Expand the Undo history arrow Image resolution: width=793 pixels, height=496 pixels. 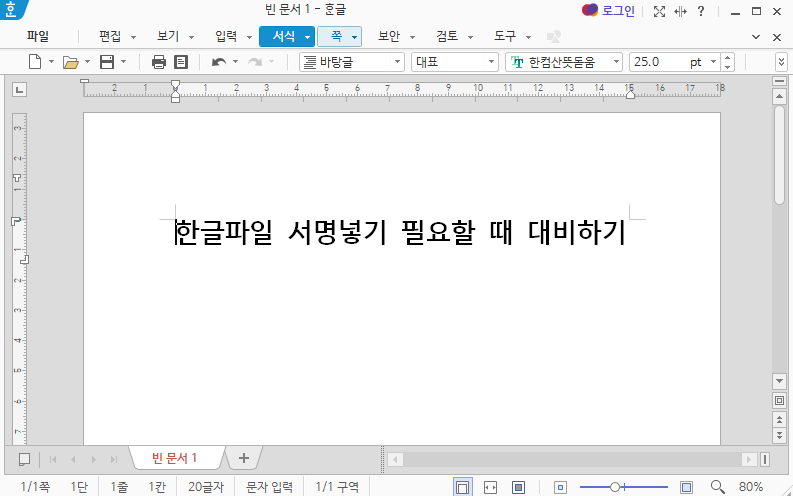pyautogui.click(x=235, y=62)
